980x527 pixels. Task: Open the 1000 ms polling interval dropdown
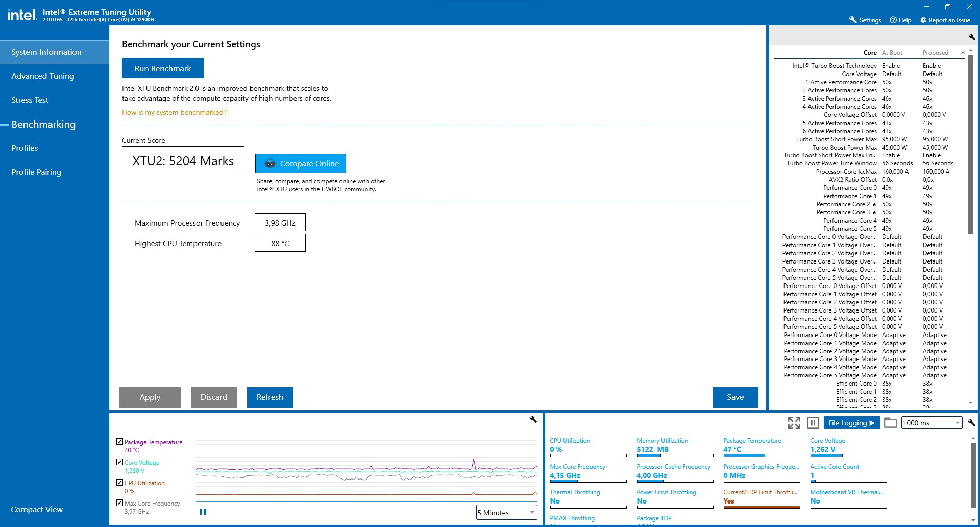[x=932, y=423]
